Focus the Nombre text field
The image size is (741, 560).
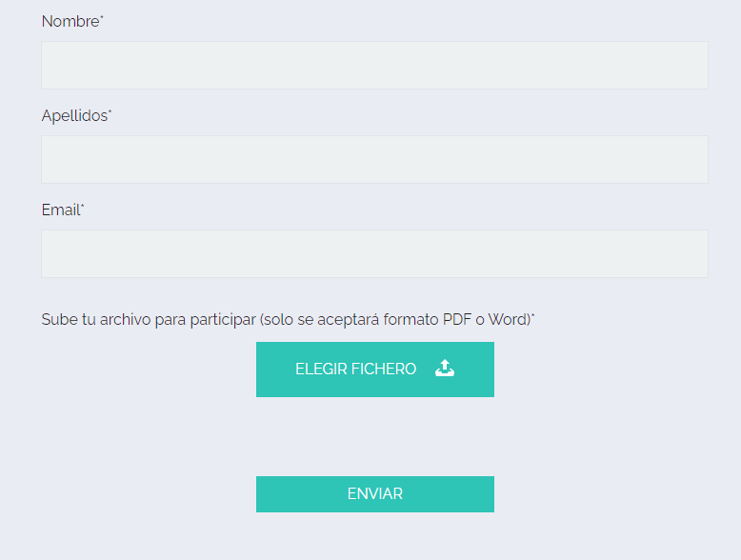pos(374,65)
